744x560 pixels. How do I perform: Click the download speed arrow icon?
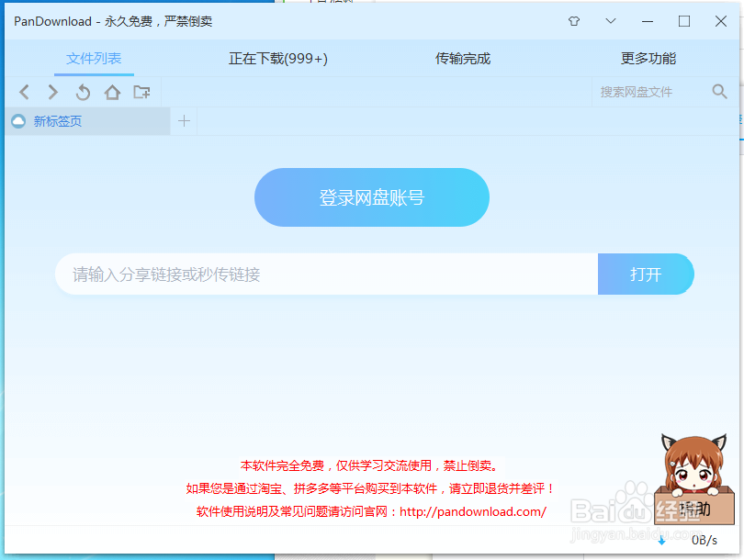click(662, 540)
